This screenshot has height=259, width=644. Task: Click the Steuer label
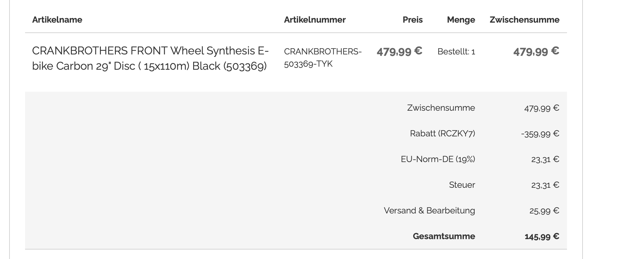(x=462, y=185)
